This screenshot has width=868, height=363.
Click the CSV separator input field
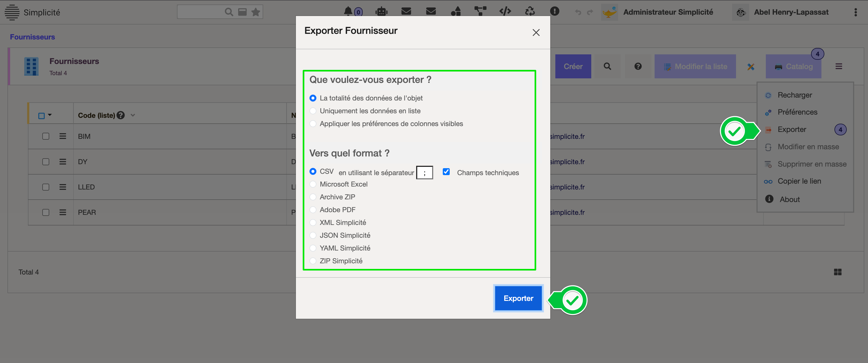tap(424, 173)
